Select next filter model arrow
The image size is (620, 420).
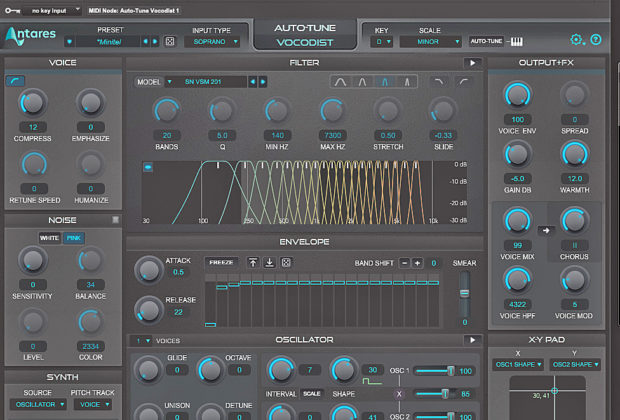click(x=263, y=82)
